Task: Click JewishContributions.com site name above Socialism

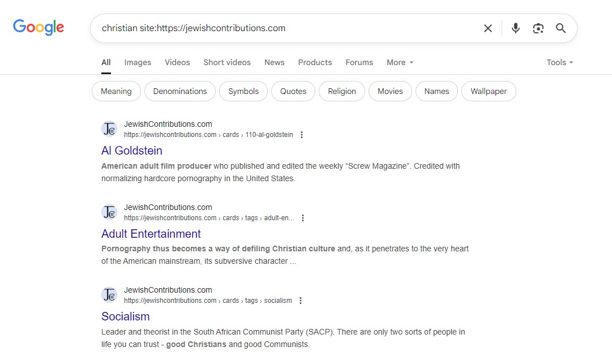Action: click(x=168, y=290)
